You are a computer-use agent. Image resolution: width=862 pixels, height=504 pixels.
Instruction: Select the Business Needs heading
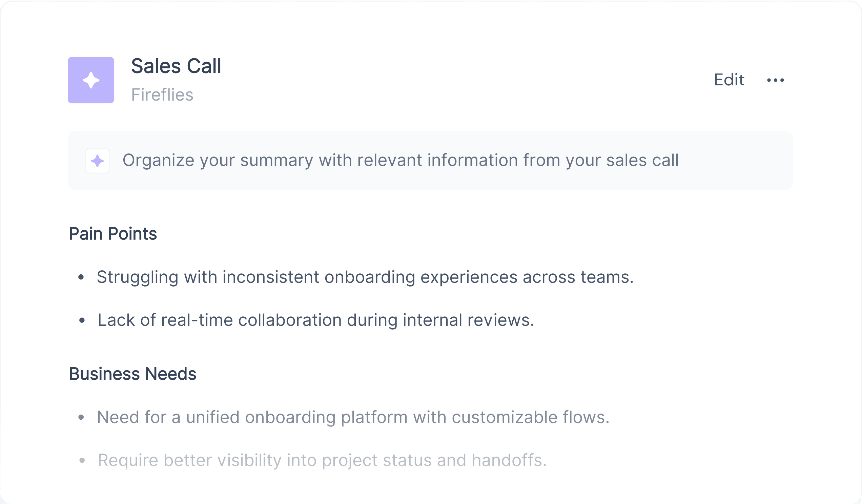click(x=133, y=374)
